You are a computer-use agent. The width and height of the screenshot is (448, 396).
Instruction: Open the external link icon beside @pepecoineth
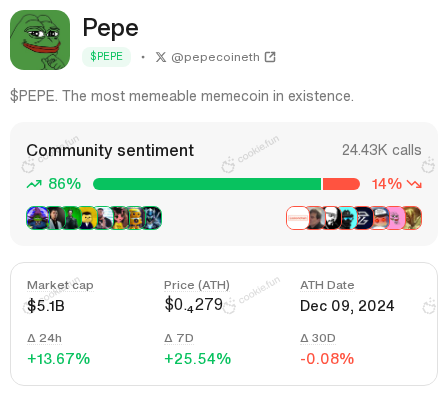(x=270, y=57)
